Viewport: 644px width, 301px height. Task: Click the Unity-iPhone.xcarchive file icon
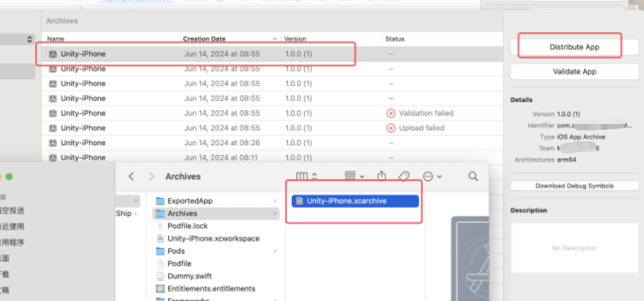click(300, 201)
